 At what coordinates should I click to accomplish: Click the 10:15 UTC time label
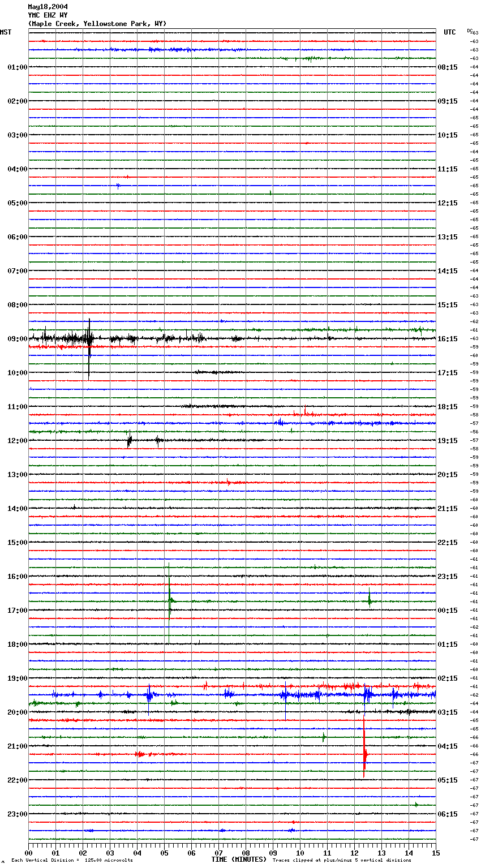point(448,135)
